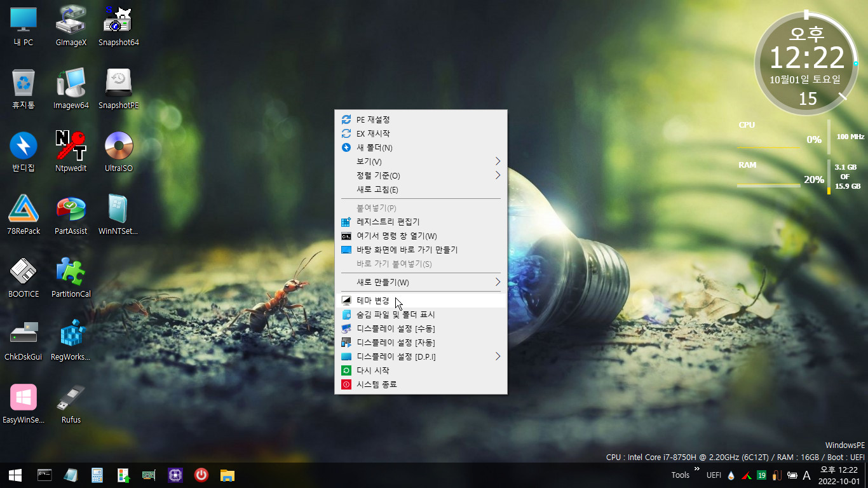Viewport: 868px width, 488px height.
Task: Launch Calculator from the taskbar
Action: (97, 475)
